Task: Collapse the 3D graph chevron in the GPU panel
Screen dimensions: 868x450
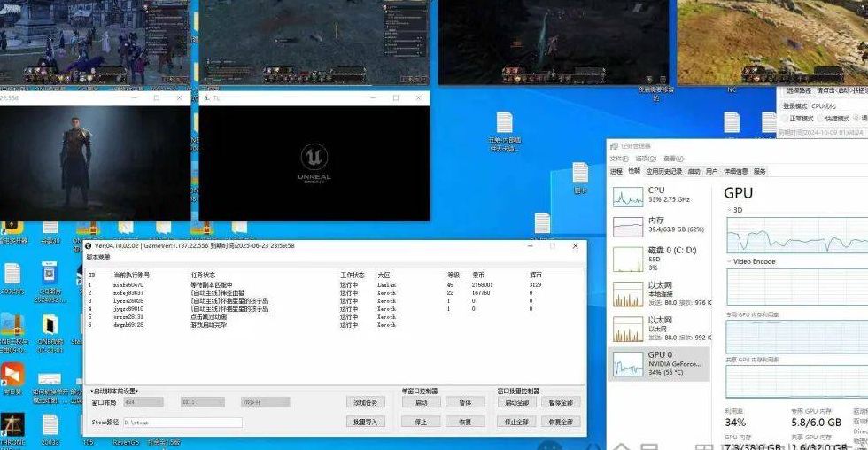Action: click(731, 210)
